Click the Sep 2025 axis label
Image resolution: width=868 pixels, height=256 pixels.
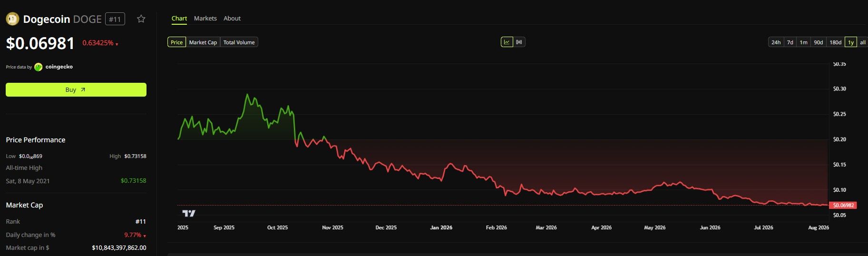click(x=224, y=227)
